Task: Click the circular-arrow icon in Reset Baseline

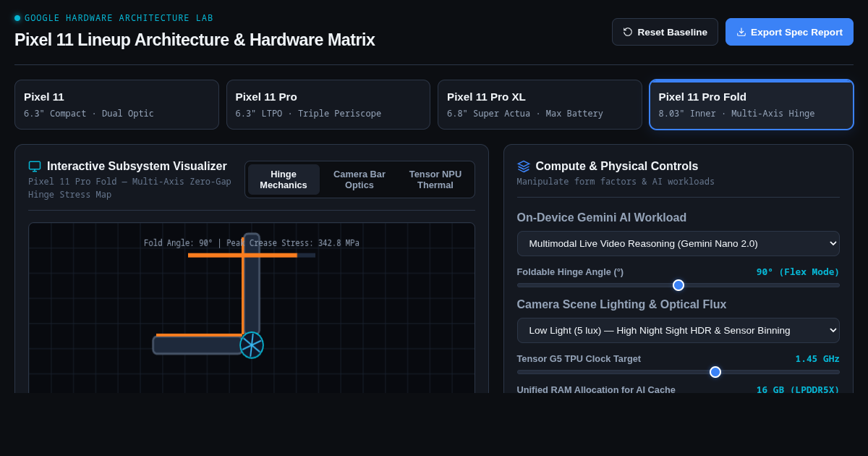Action: click(x=628, y=32)
